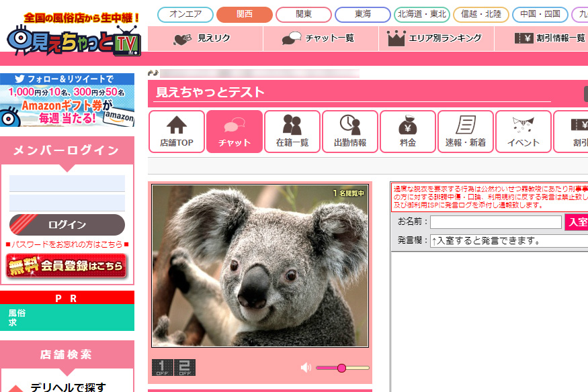This screenshot has width=588, height=392.
Task: Click the 1名閲覧中 viewer count
Action: tap(348, 193)
